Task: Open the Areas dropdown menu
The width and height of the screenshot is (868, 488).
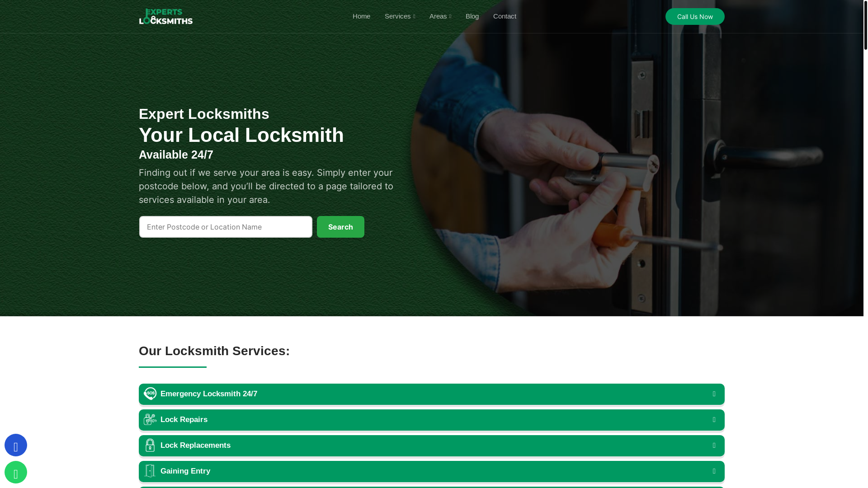Action: [x=440, y=16]
